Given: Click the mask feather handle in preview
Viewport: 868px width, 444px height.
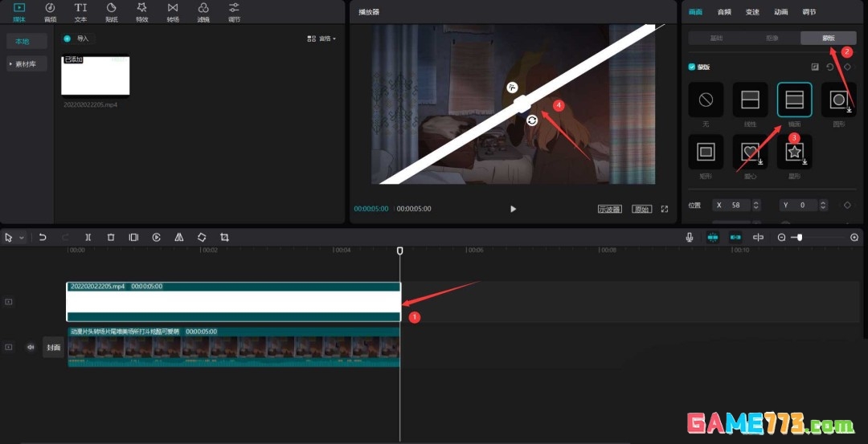Looking at the screenshot, I should pyautogui.click(x=513, y=87).
